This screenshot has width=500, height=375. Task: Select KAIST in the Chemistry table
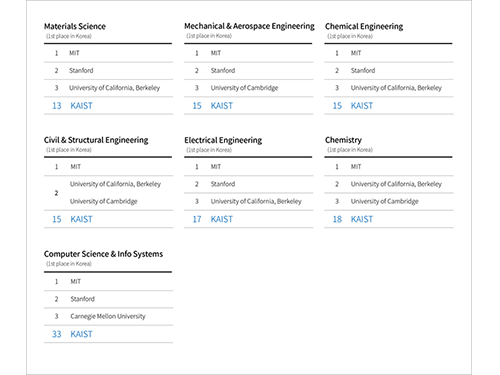pyautogui.click(x=362, y=219)
